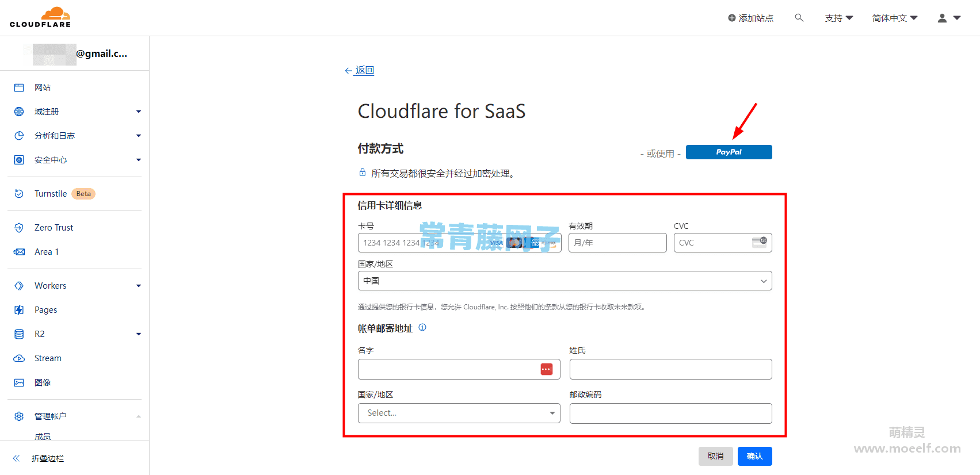Click the Pages lightning icon
The image size is (980, 475).
coord(19,310)
